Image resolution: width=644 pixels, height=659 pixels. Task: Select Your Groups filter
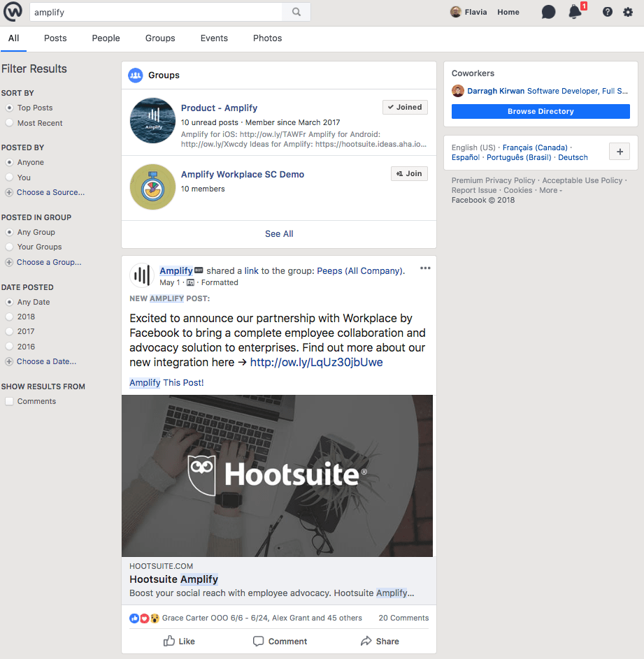(x=9, y=247)
